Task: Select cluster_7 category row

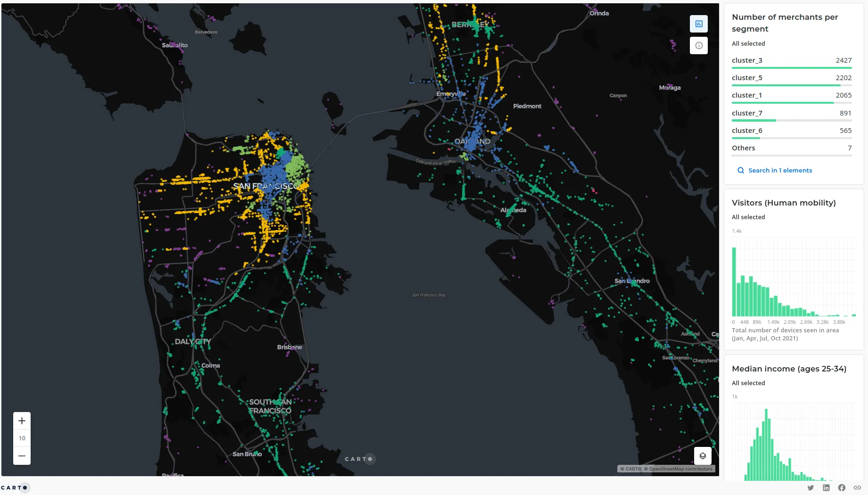Action: [791, 113]
